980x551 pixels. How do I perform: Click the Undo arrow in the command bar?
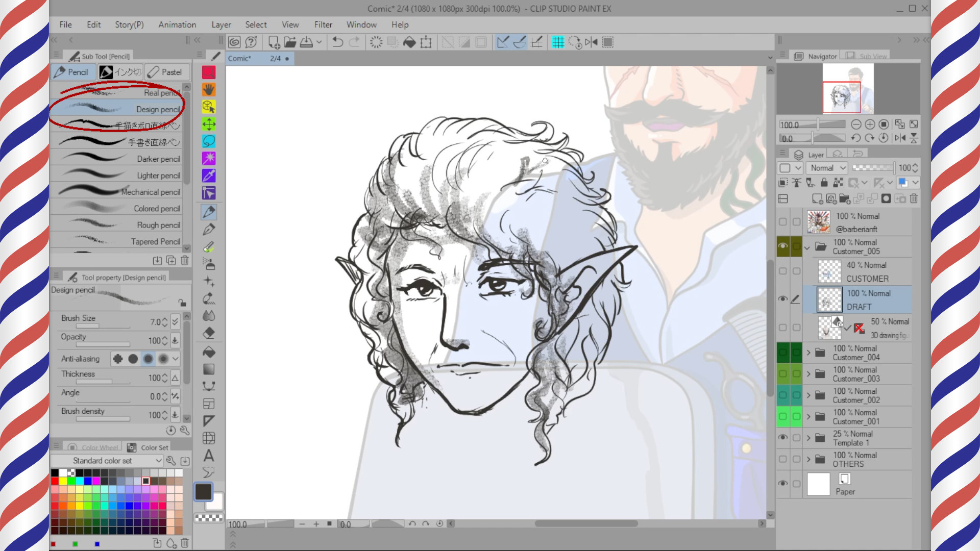337,42
